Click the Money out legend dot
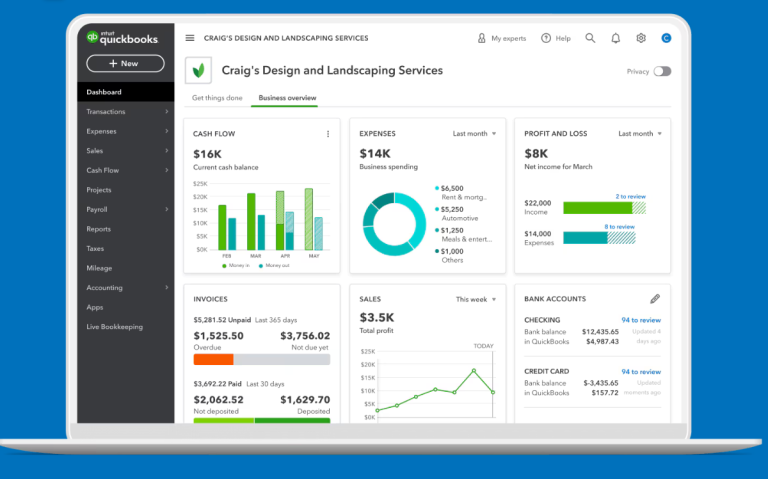 pyautogui.click(x=261, y=266)
